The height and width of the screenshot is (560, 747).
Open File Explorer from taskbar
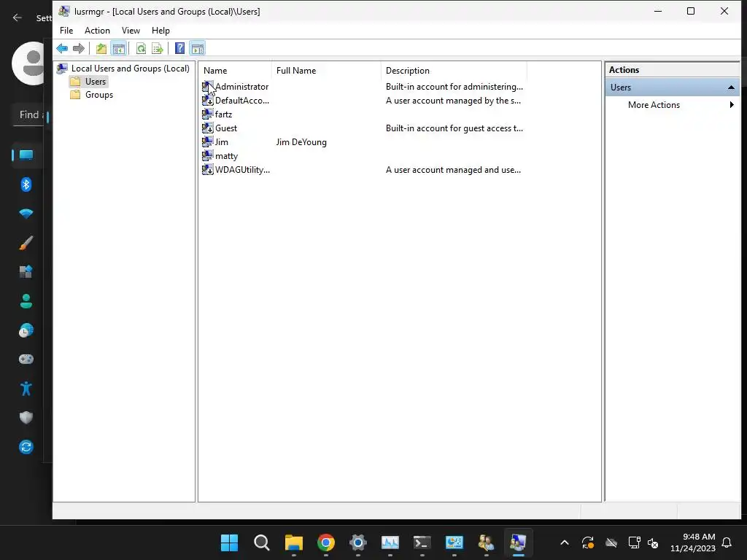293,542
